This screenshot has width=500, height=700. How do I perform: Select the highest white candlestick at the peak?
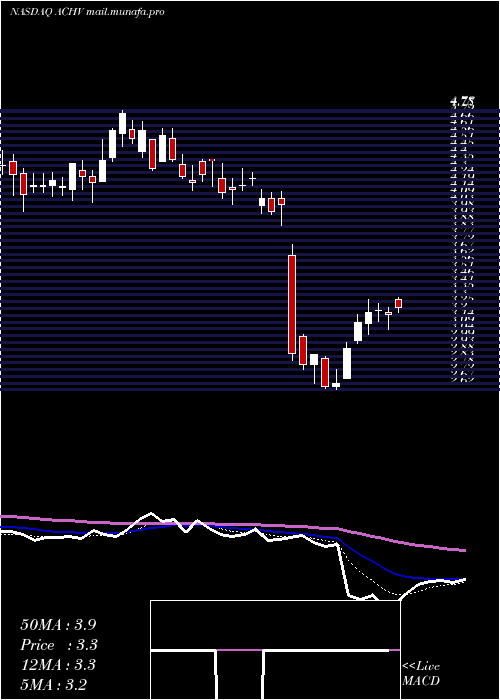(122, 123)
